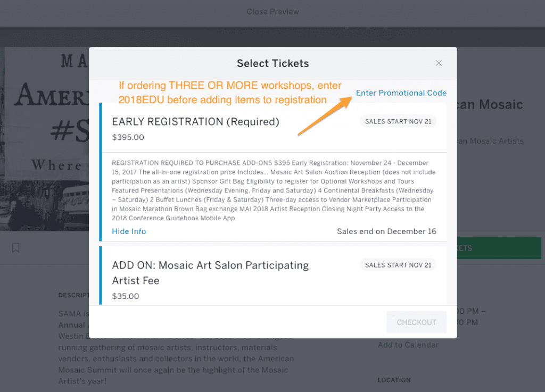The height and width of the screenshot is (392, 545).
Task: Click Sales end on December 16 text
Action: (386, 231)
